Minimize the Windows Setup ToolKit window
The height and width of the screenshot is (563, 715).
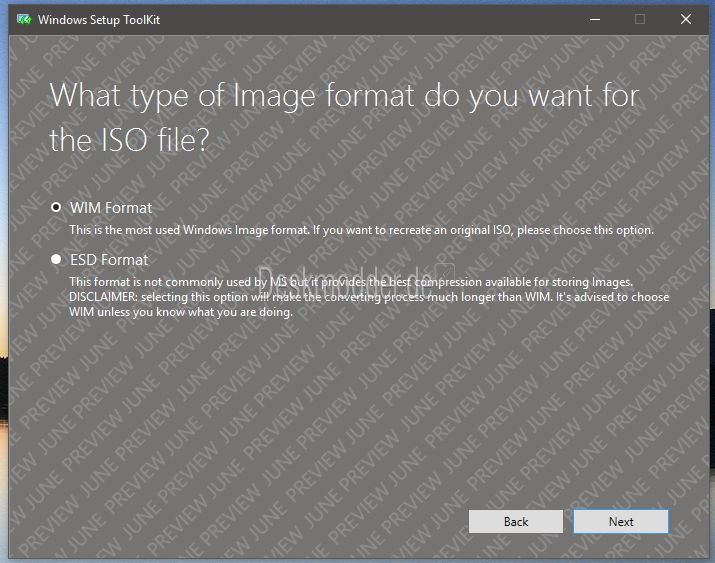coord(595,19)
